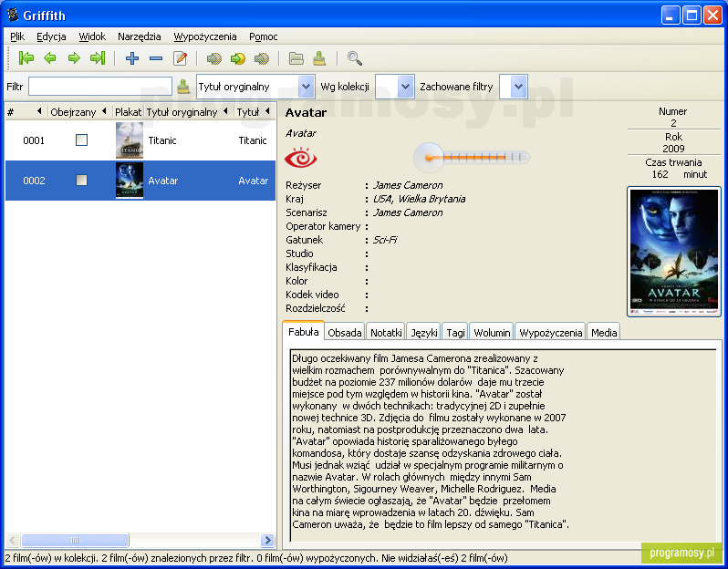
Task: Sort by Tytuł oryginalny column header
Action: 187,112
